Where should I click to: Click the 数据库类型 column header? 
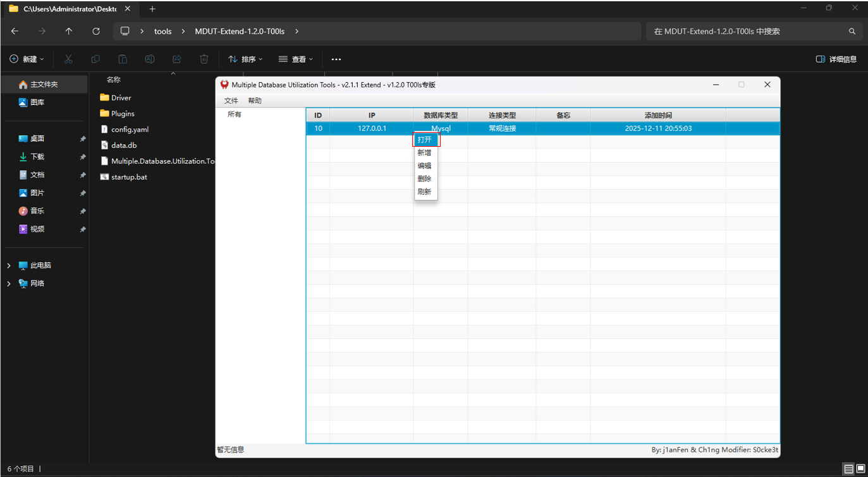[441, 115]
